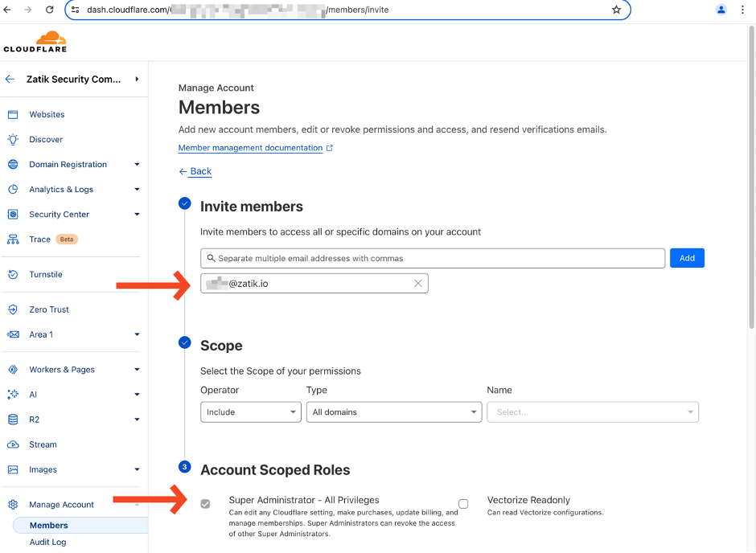Click the Images picture icon

tap(13, 470)
